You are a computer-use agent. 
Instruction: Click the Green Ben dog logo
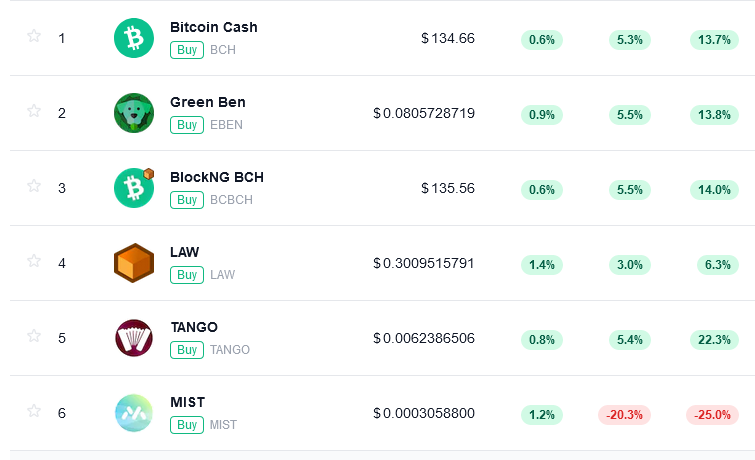(x=134, y=113)
